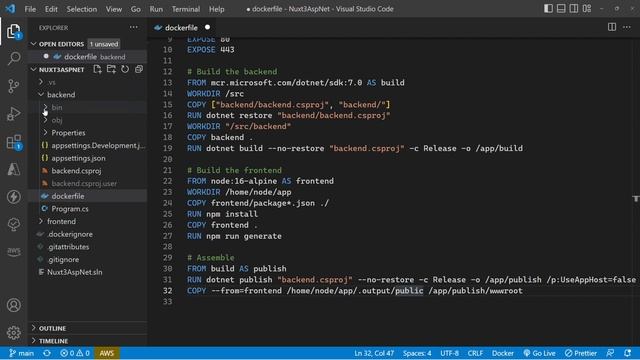The width and height of the screenshot is (640, 360).
Task: Change line ending via CRLF
Action: pyautogui.click(x=475, y=353)
